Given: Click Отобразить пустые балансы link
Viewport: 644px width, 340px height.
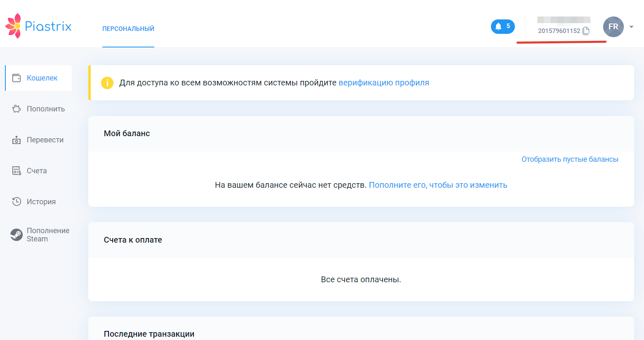Looking at the screenshot, I should 570,159.
